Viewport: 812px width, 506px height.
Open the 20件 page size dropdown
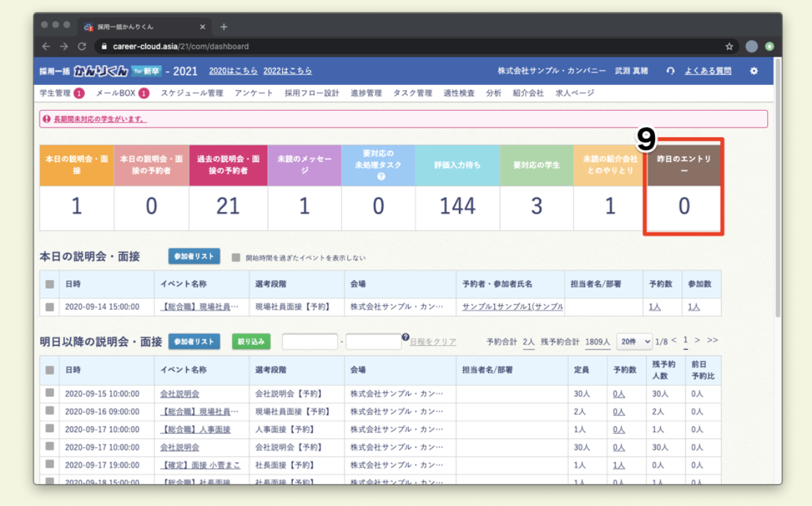point(633,341)
